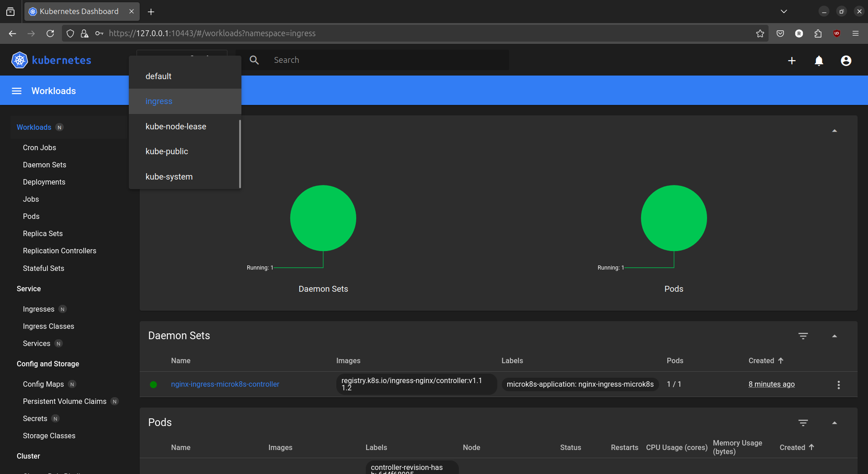Open Stateful Sets

click(43, 269)
